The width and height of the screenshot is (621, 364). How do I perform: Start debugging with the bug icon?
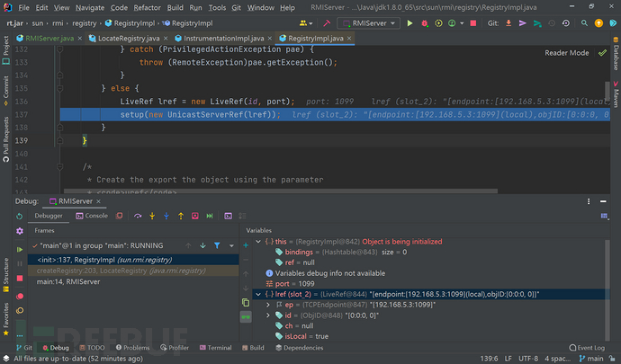coord(425,23)
